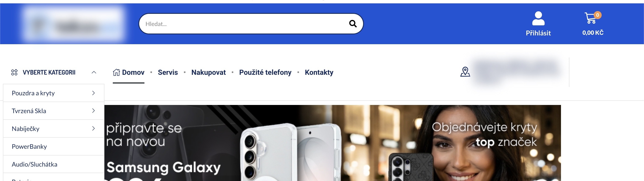Click the magnifying glass search icon
644x181 pixels.
353,24
